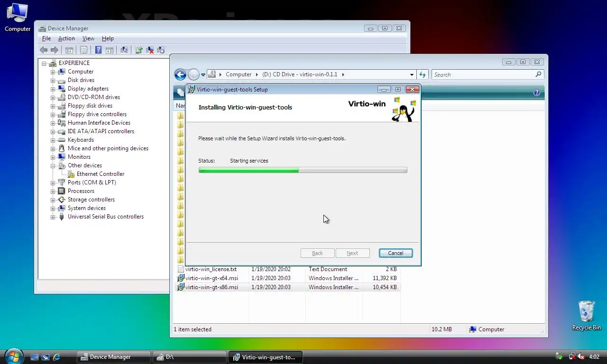This screenshot has width=607, height=364.
Task: Launch Internet Explorer from quick launch
Action: pyautogui.click(x=56, y=357)
